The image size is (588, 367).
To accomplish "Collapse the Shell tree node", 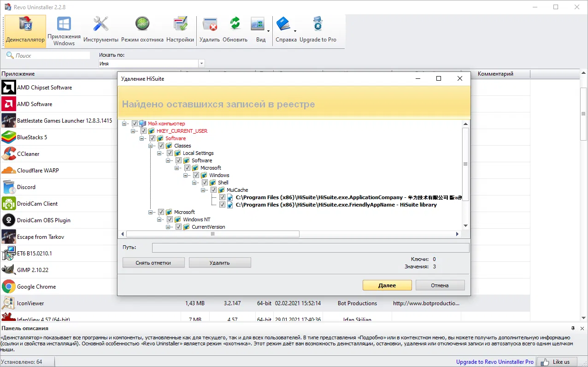I will (194, 183).
